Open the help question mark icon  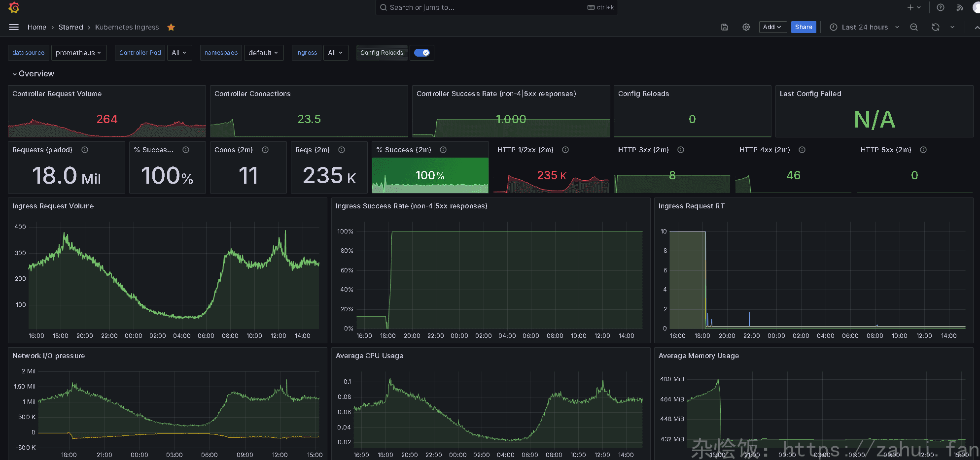coord(940,7)
